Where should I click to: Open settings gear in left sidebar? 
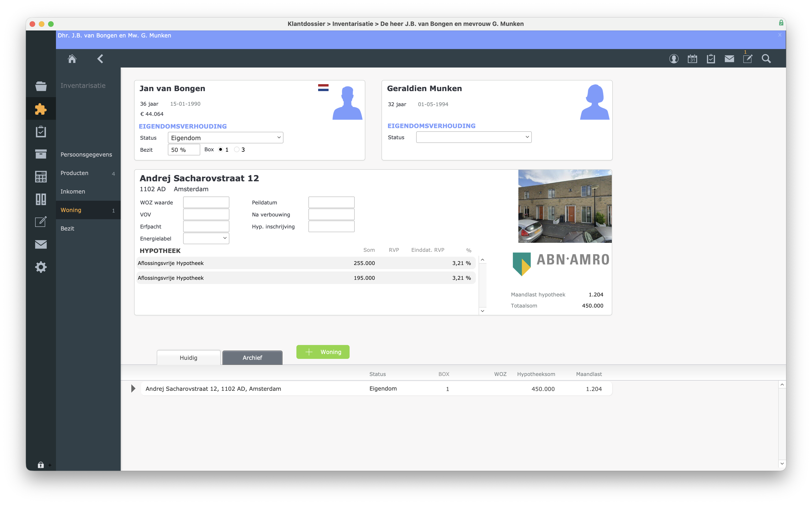point(41,267)
